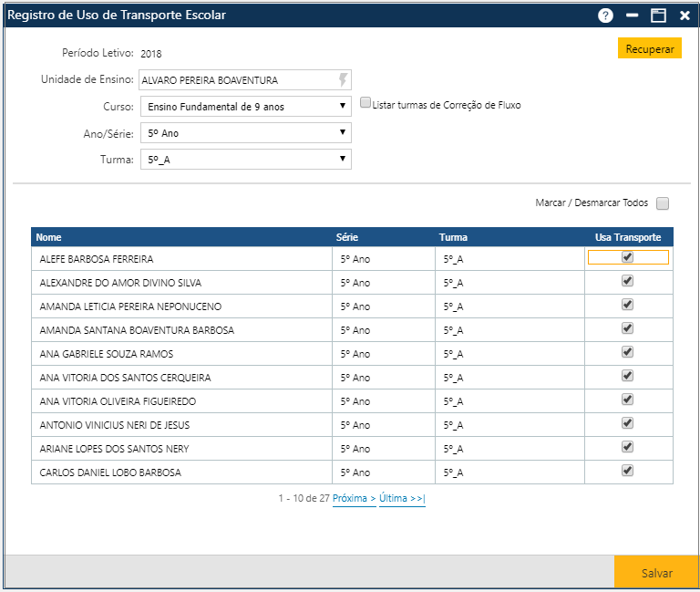Open the Curso dropdown

tap(245, 107)
